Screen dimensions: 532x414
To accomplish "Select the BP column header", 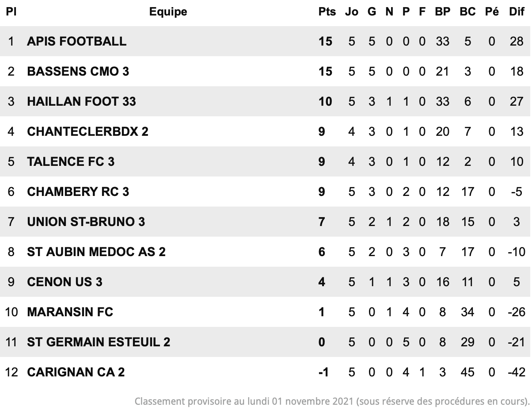I will 442,12.
